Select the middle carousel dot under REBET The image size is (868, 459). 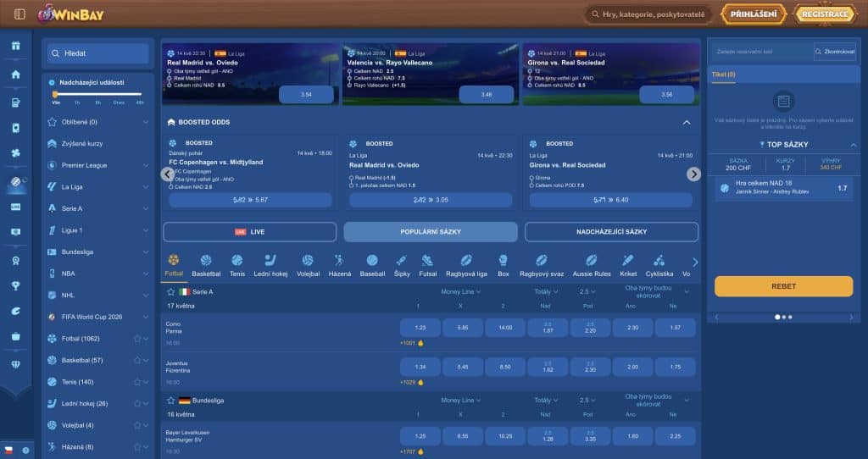pos(783,317)
